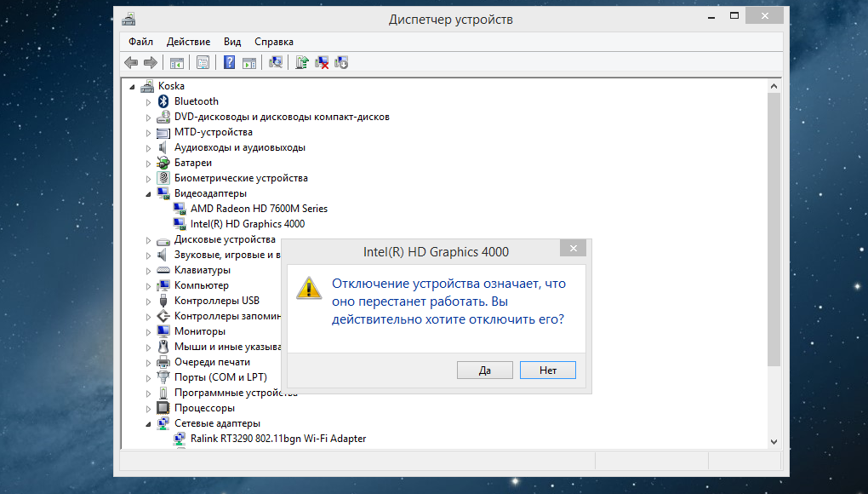
Task: Click the scrollbar down arrow
Action: coord(774,442)
